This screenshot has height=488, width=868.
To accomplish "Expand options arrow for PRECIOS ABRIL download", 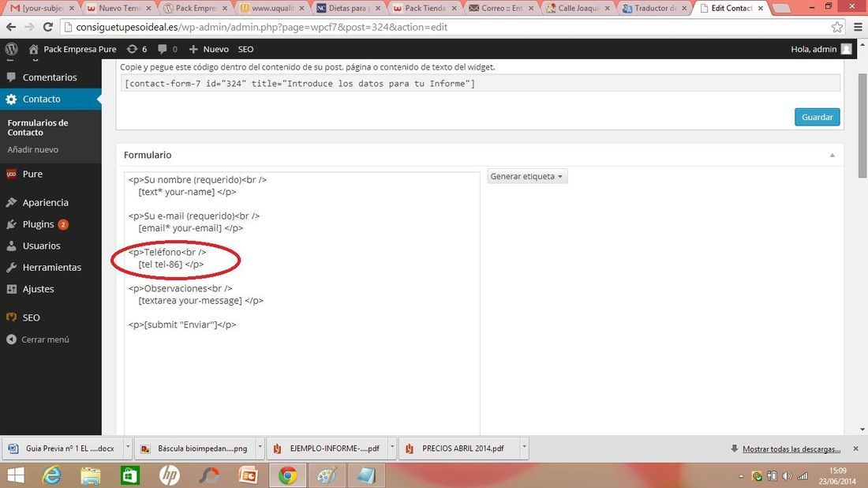I will [x=524, y=446].
